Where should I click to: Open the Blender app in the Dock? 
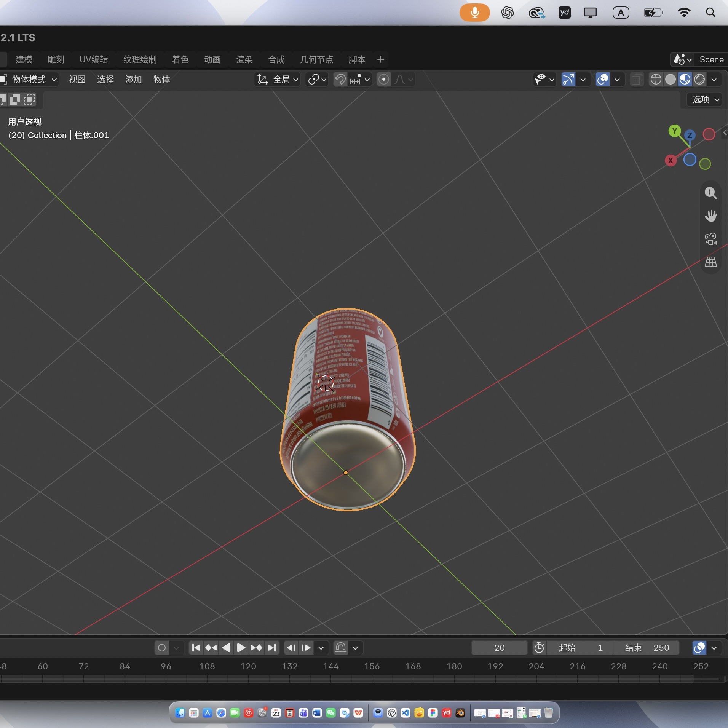pos(460,713)
